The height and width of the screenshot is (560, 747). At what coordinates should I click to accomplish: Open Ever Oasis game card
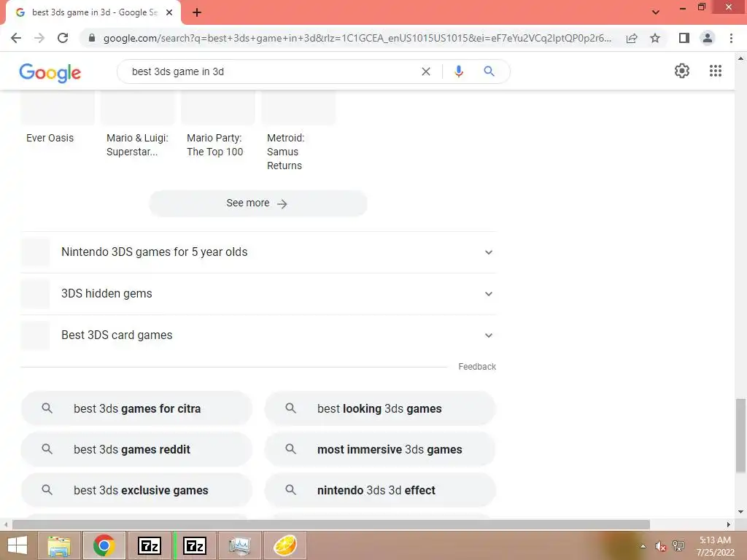click(57, 119)
